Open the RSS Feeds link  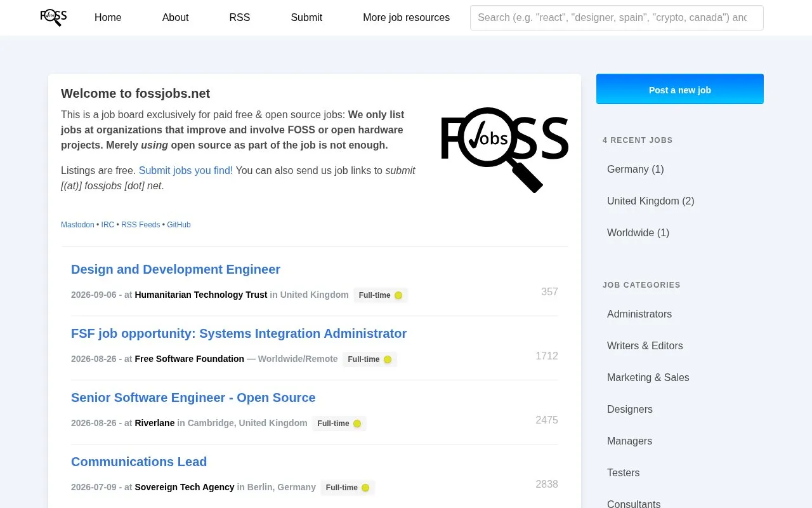tap(141, 225)
